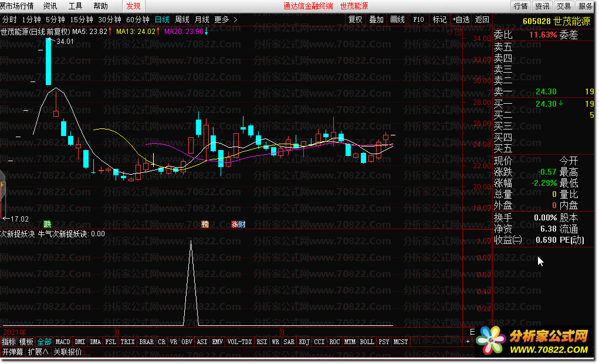
Task: Click the 标记 mark button
Action: [x=439, y=19]
